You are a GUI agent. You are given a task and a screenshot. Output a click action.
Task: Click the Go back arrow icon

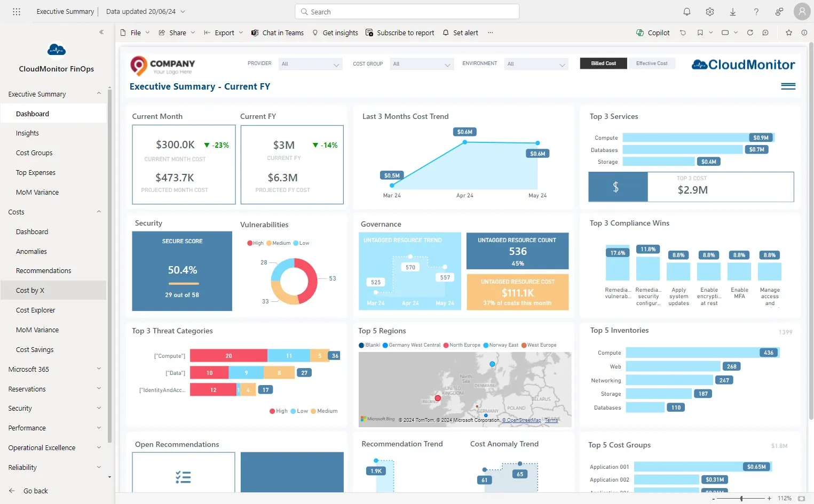(12, 491)
